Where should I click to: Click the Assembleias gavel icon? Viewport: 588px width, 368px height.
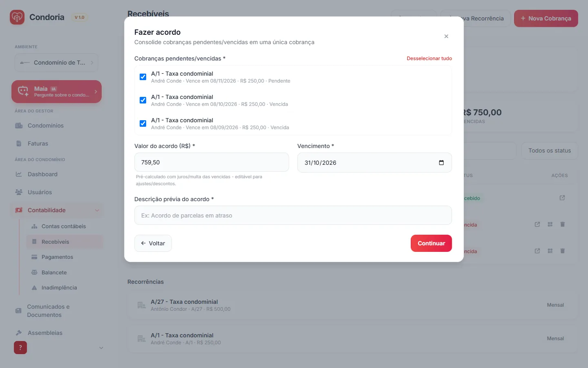click(x=19, y=333)
